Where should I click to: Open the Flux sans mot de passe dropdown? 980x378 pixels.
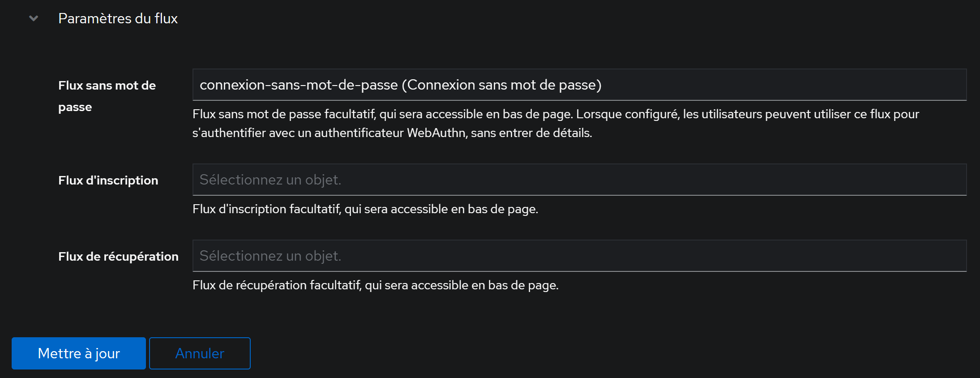[579, 85]
